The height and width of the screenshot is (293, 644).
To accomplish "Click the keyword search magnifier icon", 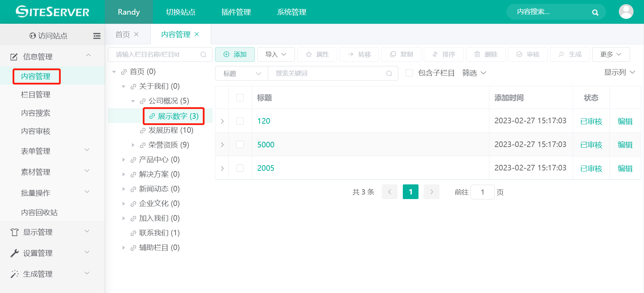I will (x=389, y=73).
